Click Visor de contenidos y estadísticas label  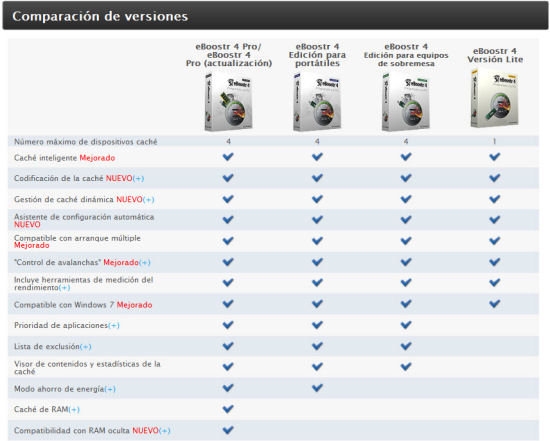(87, 368)
